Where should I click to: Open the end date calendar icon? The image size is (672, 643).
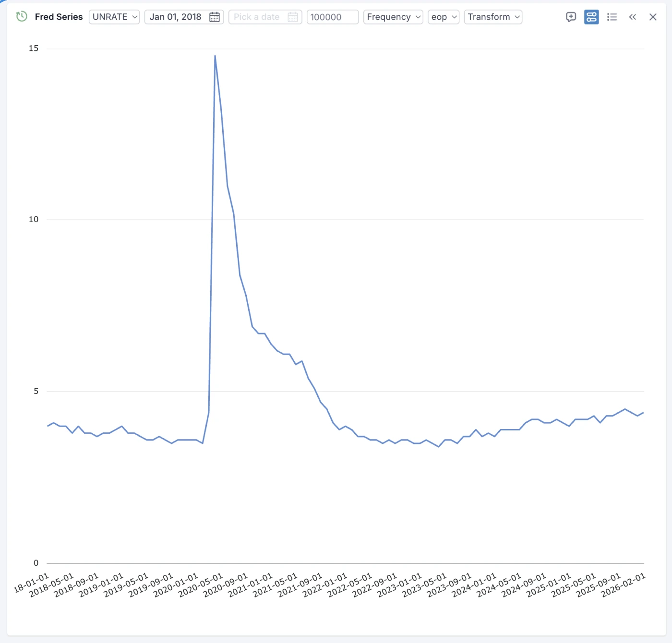tap(292, 17)
